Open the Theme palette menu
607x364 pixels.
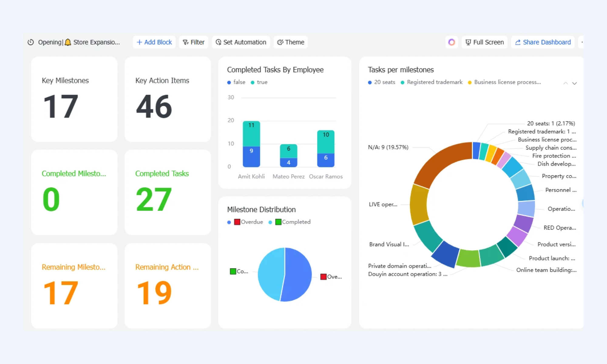pos(291,42)
